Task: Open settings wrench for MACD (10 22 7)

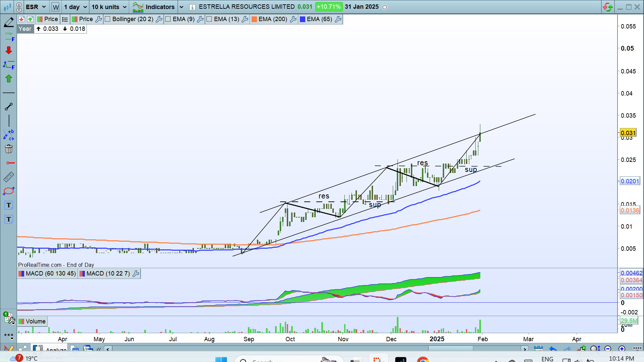Action: [136, 274]
